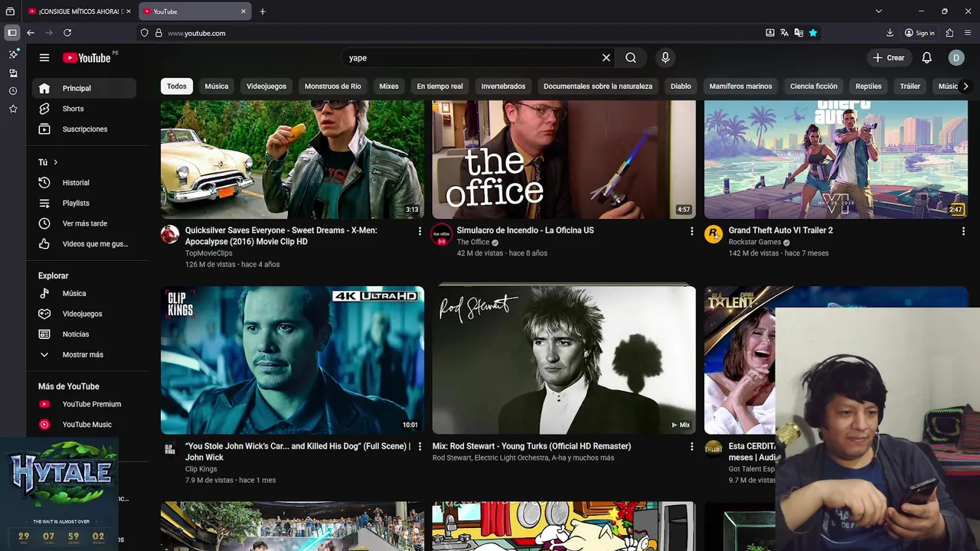This screenshot has width=980, height=551.
Task: Play the Rod Stewart Young Turks thumbnail
Action: click(x=564, y=360)
